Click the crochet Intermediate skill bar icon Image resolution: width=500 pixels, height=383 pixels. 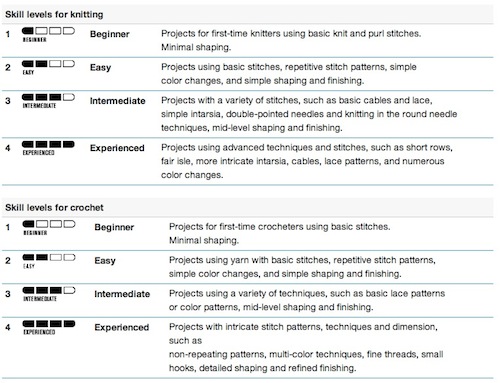(49, 294)
